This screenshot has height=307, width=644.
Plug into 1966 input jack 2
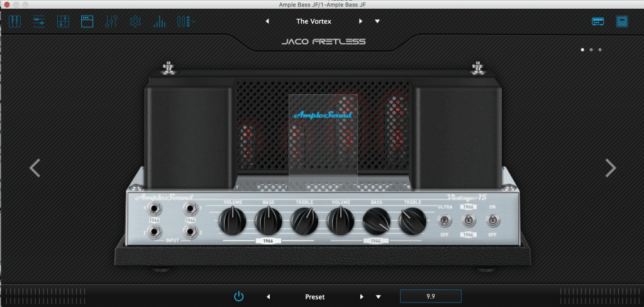click(x=153, y=232)
